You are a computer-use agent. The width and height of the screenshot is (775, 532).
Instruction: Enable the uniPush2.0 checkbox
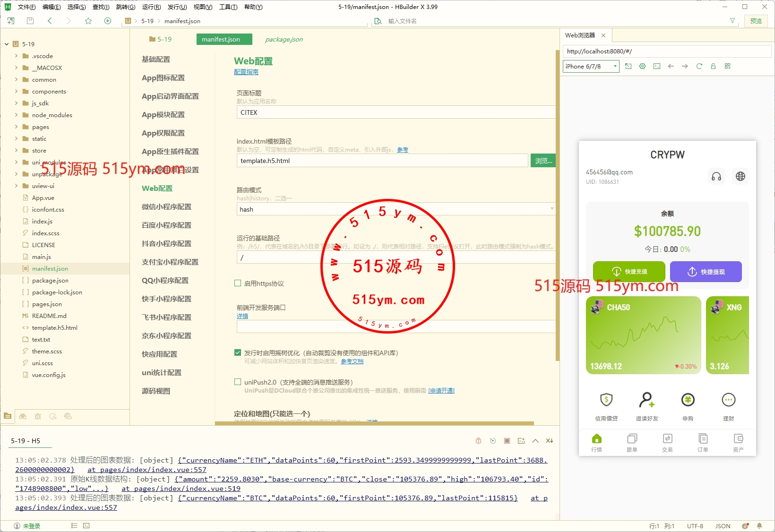(238, 382)
